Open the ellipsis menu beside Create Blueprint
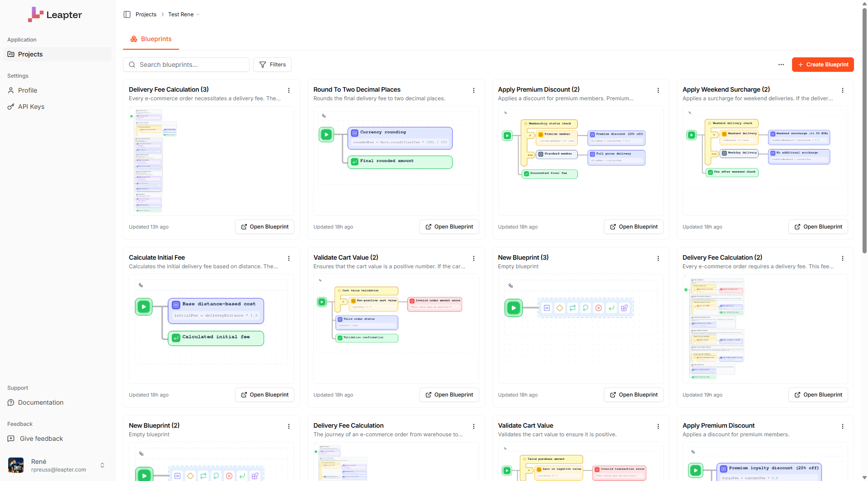Screen dimensions: 868x481 pyautogui.click(x=781, y=65)
